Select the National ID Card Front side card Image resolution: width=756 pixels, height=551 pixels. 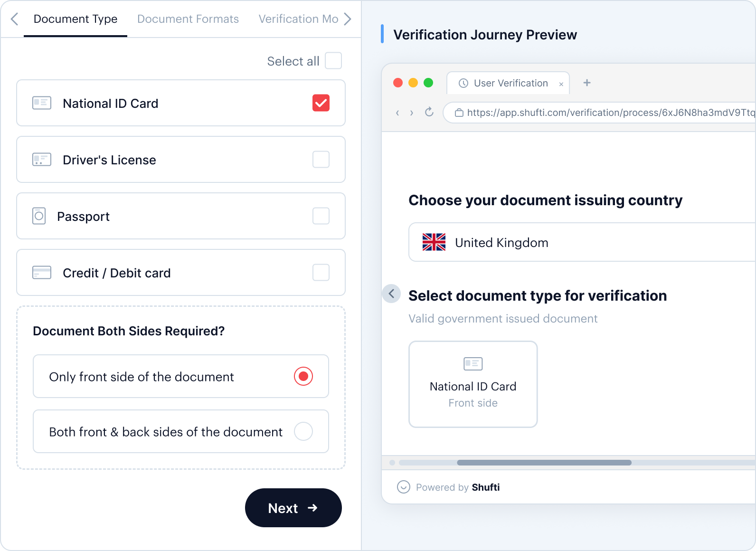[473, 384]
